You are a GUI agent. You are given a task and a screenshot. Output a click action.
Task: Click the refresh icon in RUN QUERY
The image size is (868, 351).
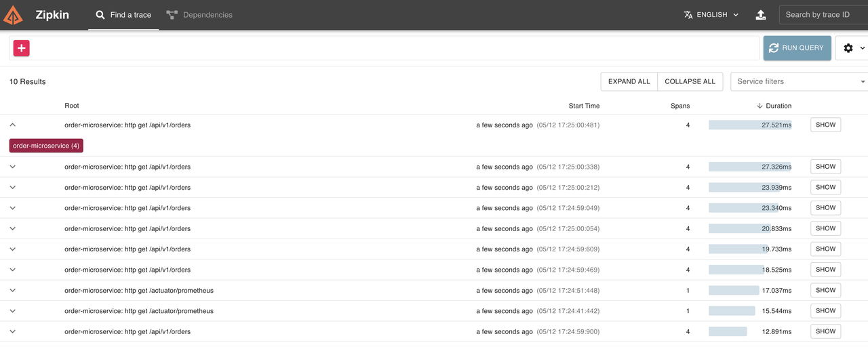click(x=774, y=48)
